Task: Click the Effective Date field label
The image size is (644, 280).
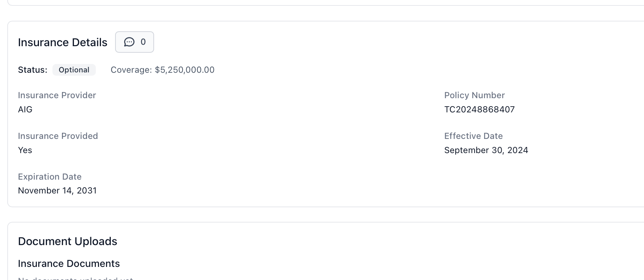Action: point(473,136)
